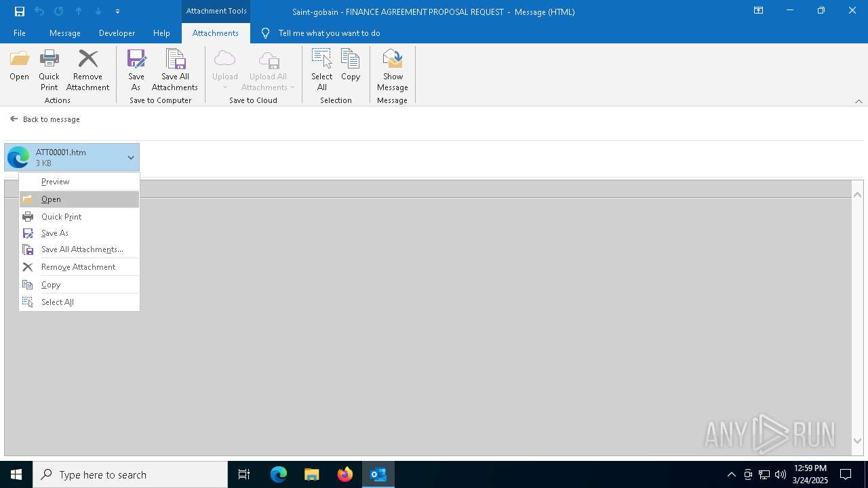The height and width of the screenshot is (488, 868).
Task: Toggle the attachment dropdown arrow
Action: [131, 157]
